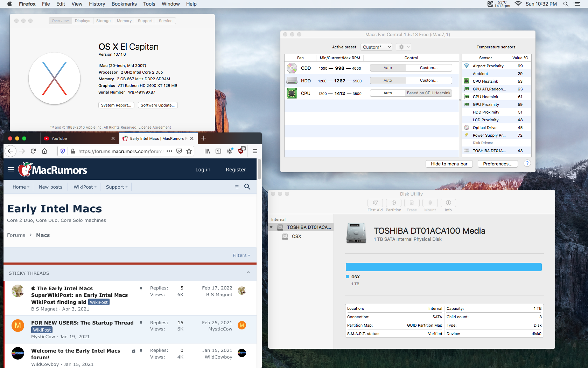Set CPU fan to Auto
The image size is (588, 368).
tap(388, 93)
